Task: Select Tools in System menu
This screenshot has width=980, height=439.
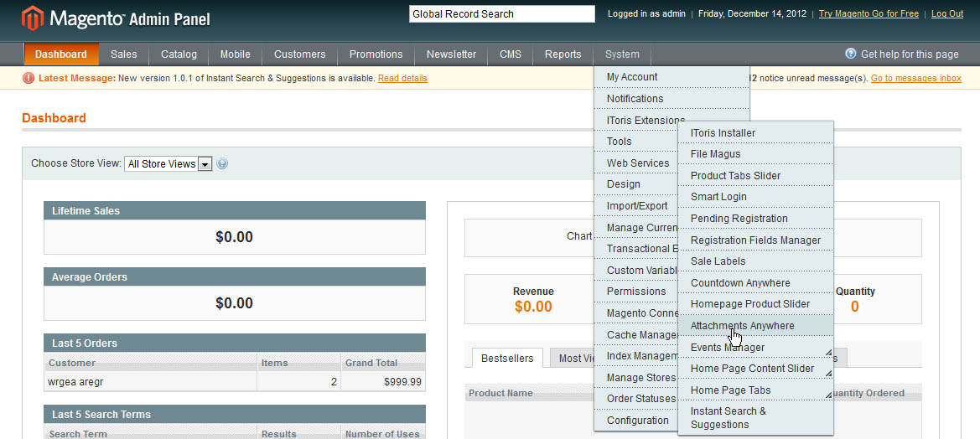Action: click(x=636, y=141)
